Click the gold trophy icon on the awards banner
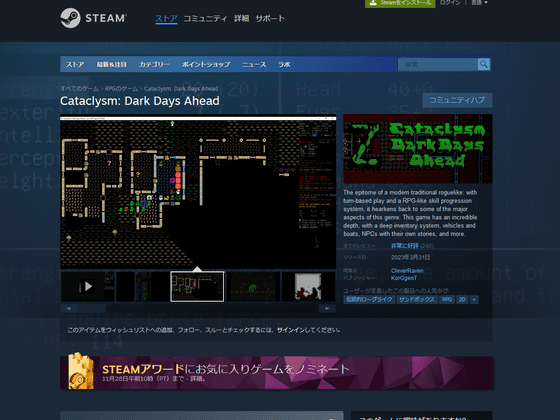 point(80,371)
